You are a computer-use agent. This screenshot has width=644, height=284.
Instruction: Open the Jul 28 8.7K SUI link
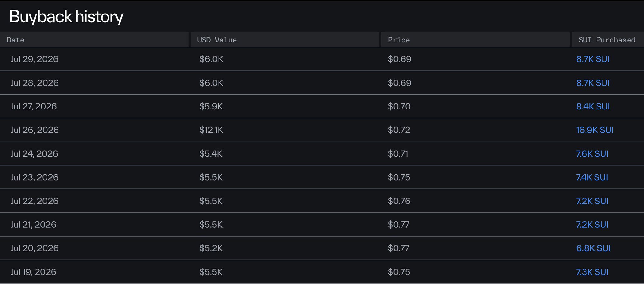click(593, 83)
